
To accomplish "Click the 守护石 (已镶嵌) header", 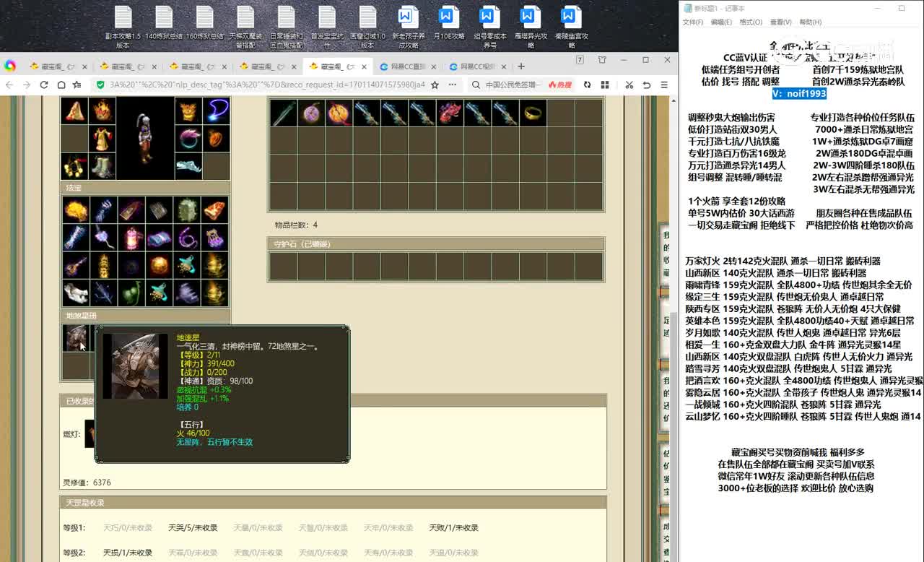I will 435,244.
